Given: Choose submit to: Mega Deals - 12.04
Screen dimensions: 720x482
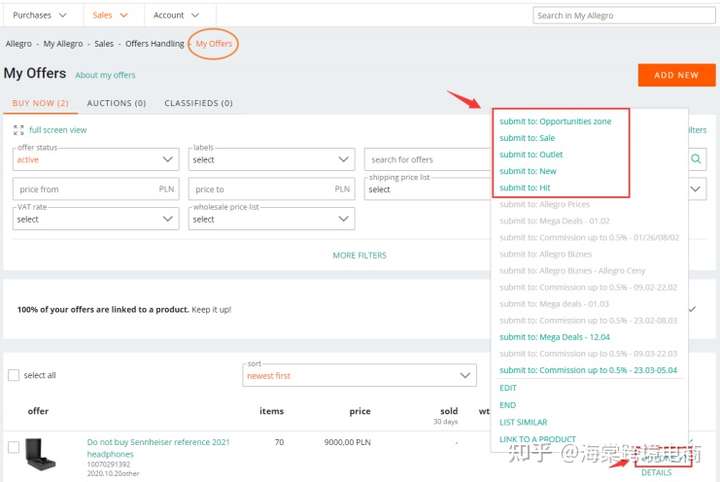Looking at the screenshot, I should (555, 337).
